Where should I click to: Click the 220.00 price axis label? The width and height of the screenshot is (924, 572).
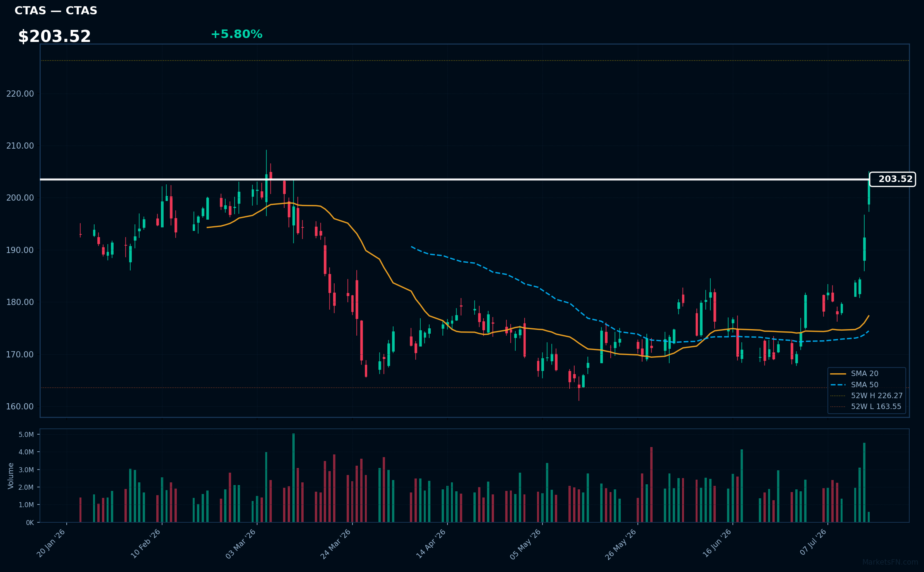(x=20, y=94)
